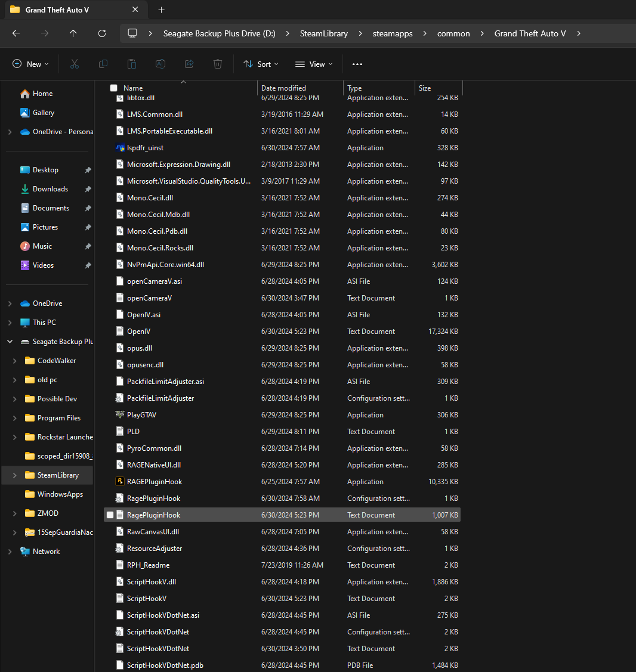Go back with the left arrow
The image size is (636, 672).
point(16,33)
